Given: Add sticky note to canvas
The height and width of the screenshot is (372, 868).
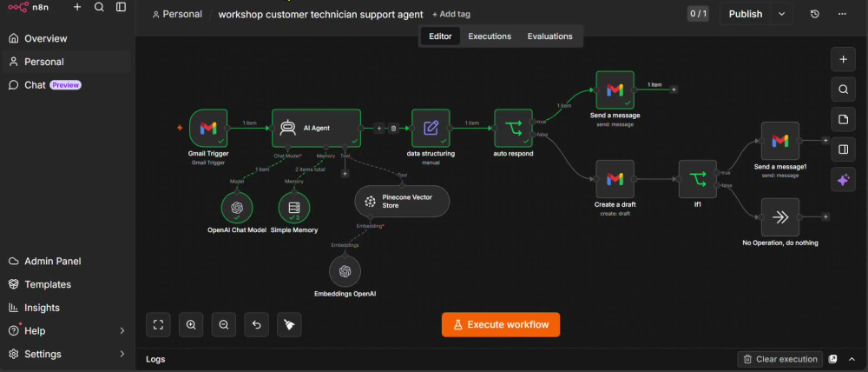Looking at the screenshot, I should coord(843,119).
